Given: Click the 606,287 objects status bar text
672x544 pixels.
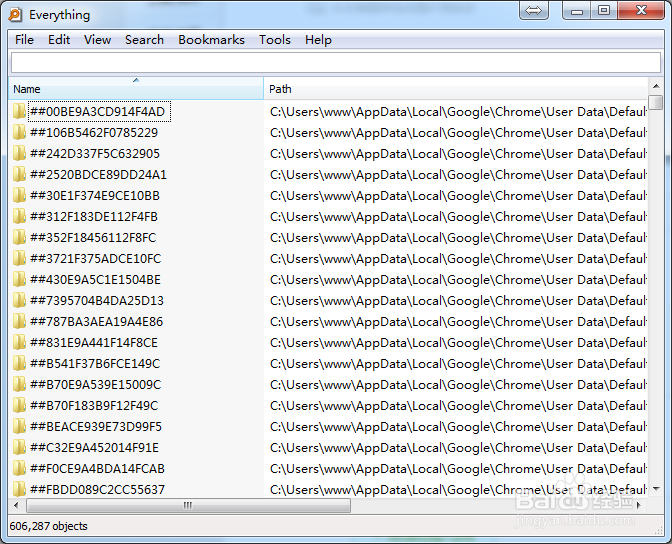Looking at the screenshot, I should pyautogui.click(x=48, y=526).
